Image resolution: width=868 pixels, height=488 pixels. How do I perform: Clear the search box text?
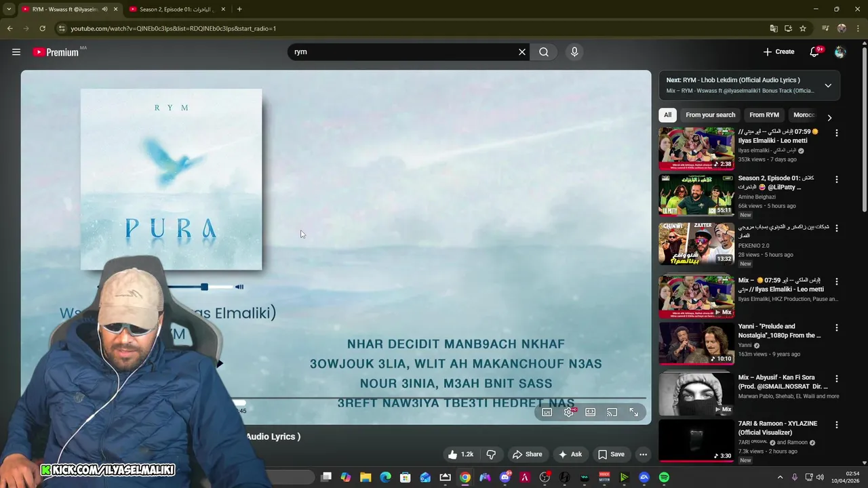tap(522, 52)
